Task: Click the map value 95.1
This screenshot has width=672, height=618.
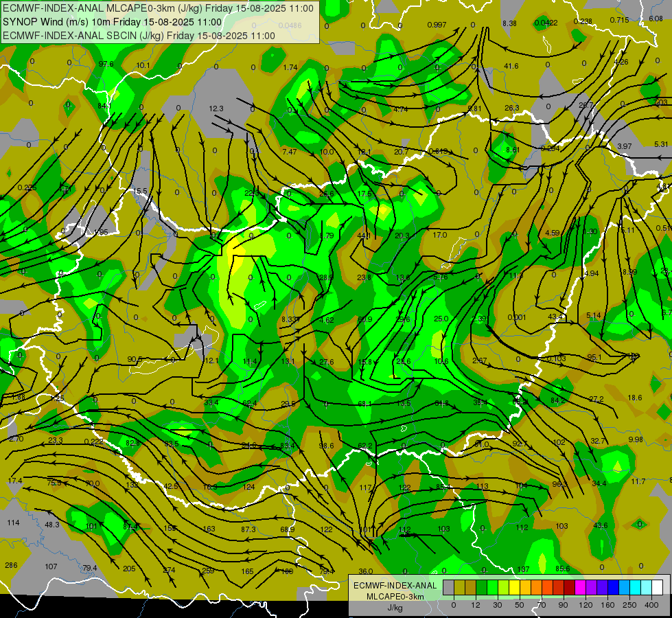Action: [x=594, y=357]
